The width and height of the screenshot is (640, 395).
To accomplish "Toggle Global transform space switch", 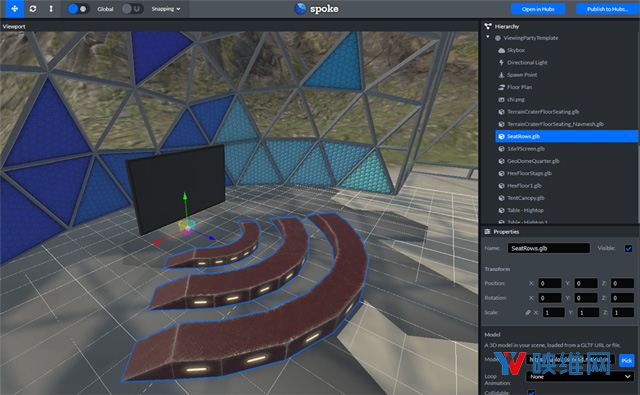I will pos(78,9).
